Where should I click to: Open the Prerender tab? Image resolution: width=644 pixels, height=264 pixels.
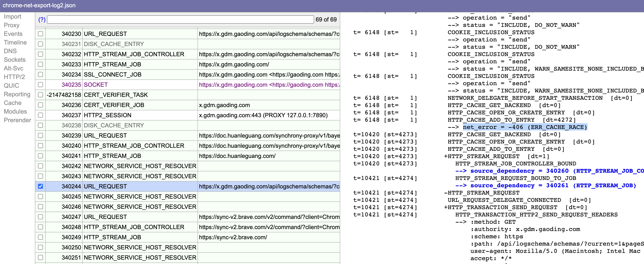[17, 120]
